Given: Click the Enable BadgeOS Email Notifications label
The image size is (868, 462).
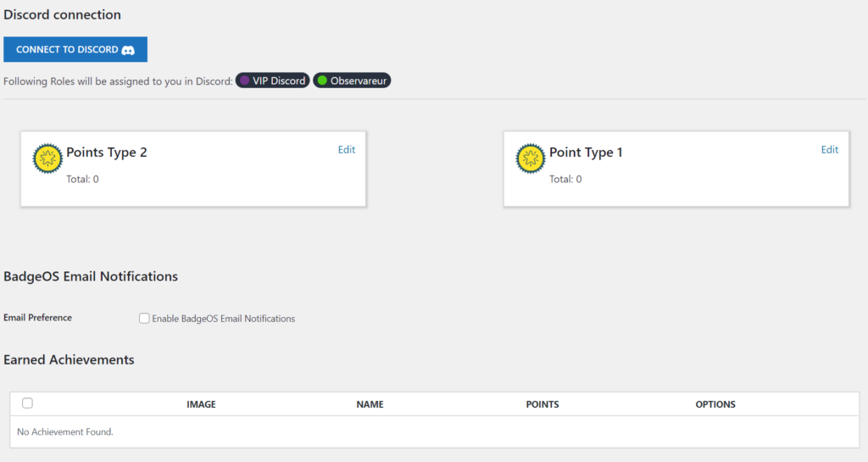Looking at the screenshot, I should click(x=224, y=319).
